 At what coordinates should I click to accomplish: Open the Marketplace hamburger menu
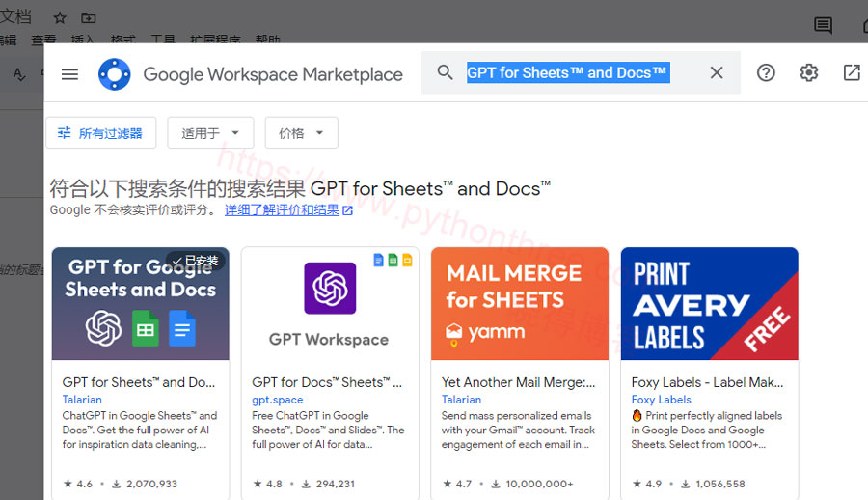69,73
